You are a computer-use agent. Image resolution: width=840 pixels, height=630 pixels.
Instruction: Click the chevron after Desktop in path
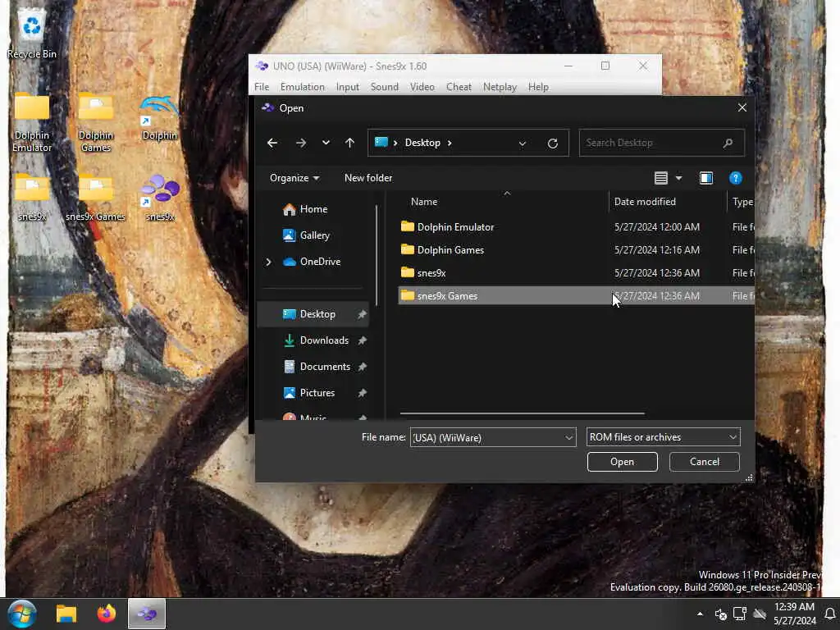click(450, 143)
